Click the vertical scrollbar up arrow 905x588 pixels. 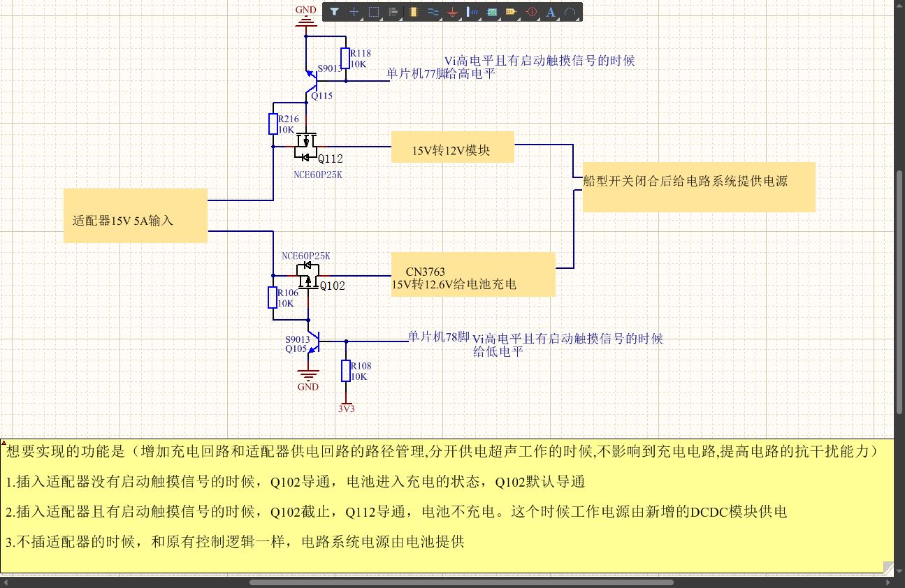coord(899,6)
